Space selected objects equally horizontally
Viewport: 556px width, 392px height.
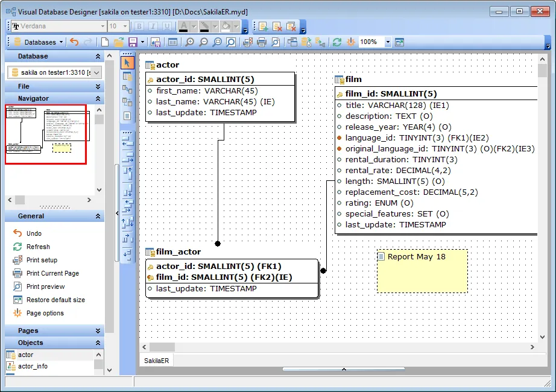click(127, 238)
